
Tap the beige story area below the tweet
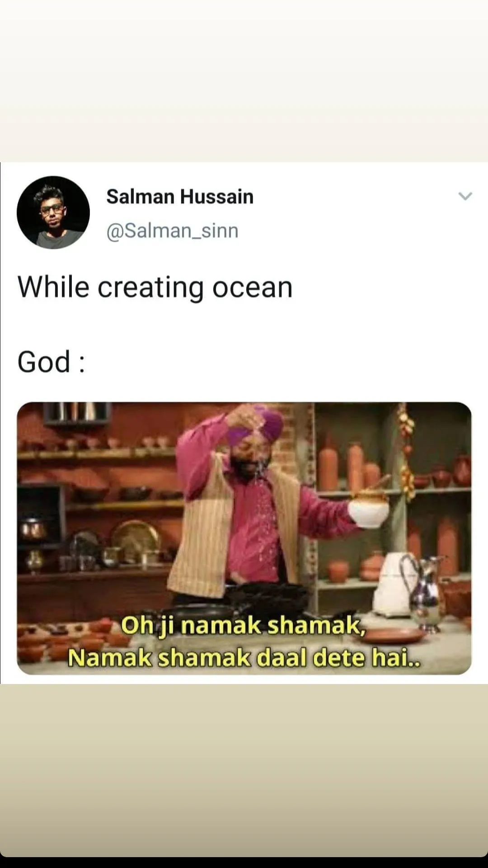(x=244, y=770)
